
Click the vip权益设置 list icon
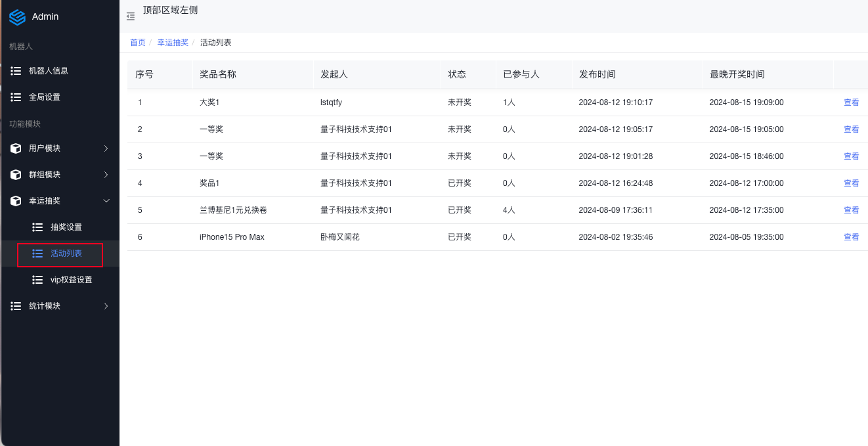pyautogui.click(x=37, y=280)
